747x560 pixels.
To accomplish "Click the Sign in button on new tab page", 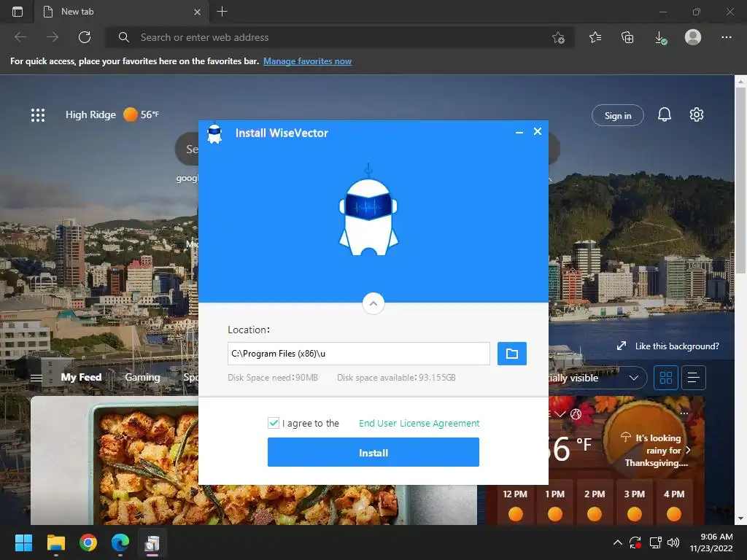I will click(617, 115).
